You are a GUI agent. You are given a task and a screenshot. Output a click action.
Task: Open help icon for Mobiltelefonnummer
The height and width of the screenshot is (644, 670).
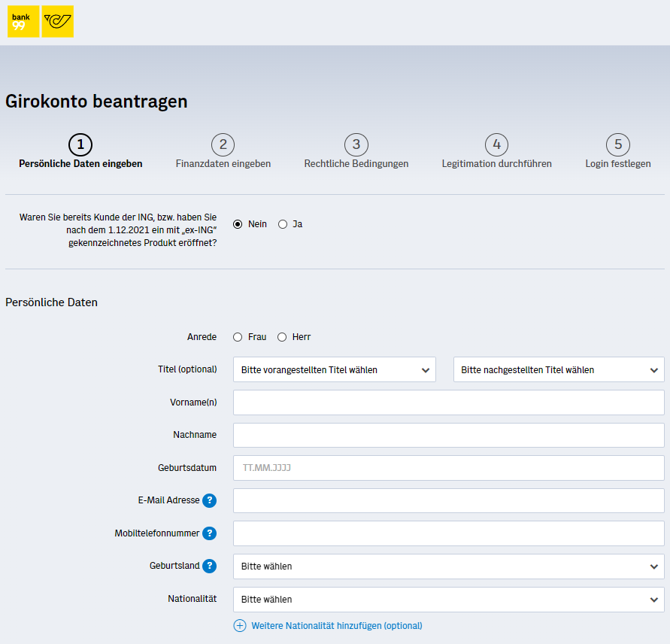209,533
